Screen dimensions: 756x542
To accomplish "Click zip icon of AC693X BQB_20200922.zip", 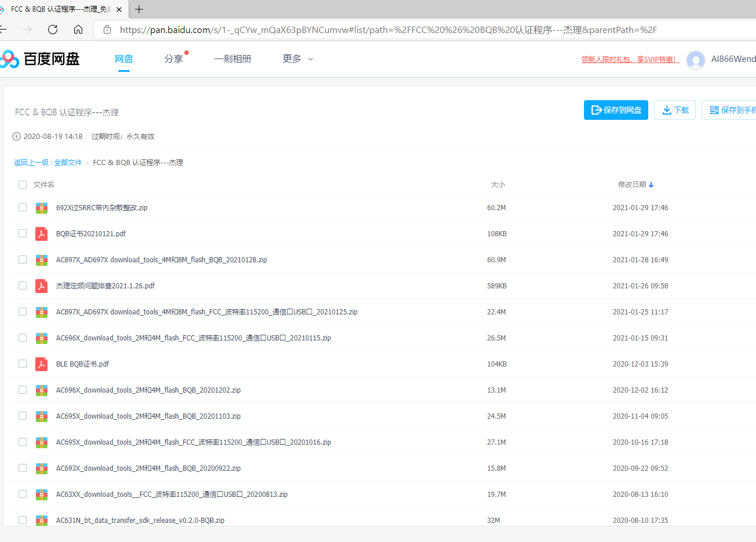I will pyautogui.click(x=42, y=468).
